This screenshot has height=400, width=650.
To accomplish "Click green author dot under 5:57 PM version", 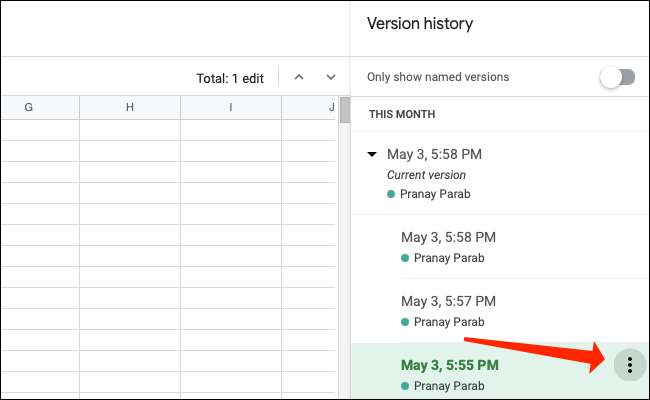I will point(405,322).
